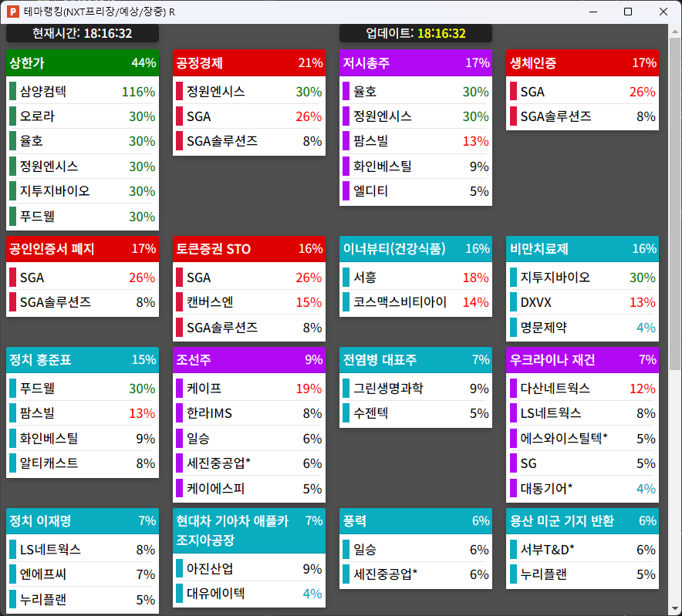Open the 상한가 theme header
This screenshot has width=682, height=616.
[83, 63]
